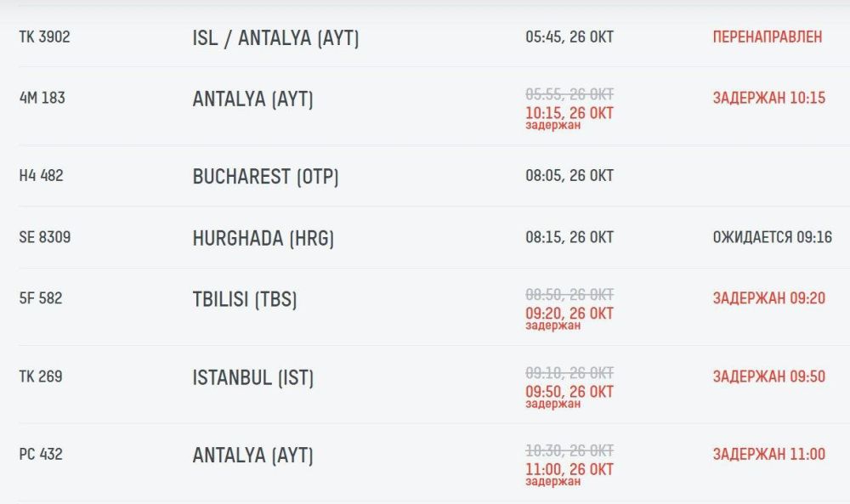
Task: Select the ОЖИДАЕТСЯ 09:16 status
Action: click(x=772, y=237)
